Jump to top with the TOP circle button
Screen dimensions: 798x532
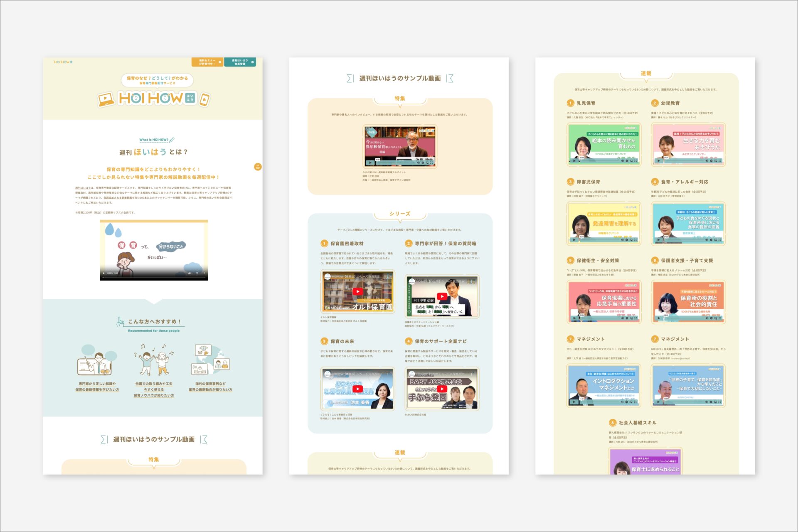point(258,167)
